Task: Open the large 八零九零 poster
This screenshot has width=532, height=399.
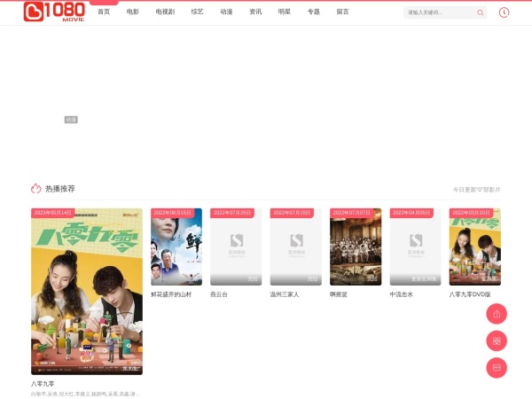Action: [86, 291]
